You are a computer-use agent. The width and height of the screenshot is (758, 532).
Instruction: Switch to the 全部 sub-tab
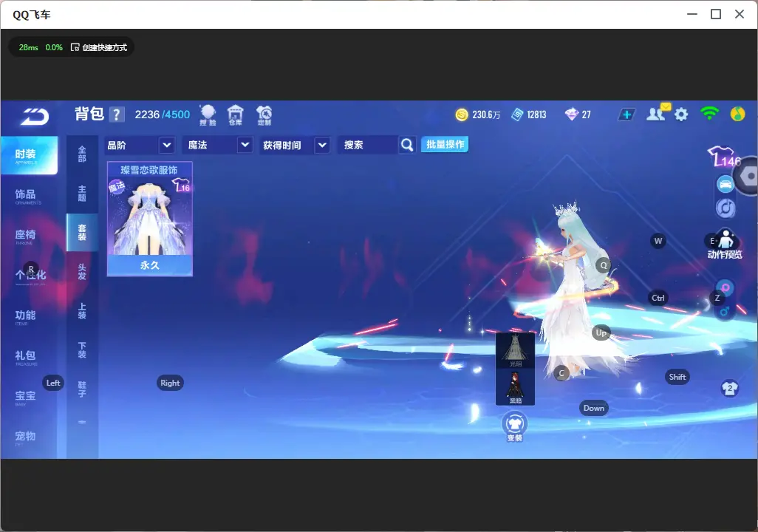(x=82, y=154)
